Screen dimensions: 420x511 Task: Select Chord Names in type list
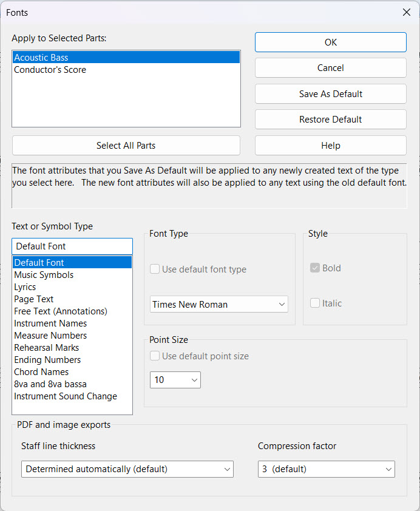coord(41,372)
